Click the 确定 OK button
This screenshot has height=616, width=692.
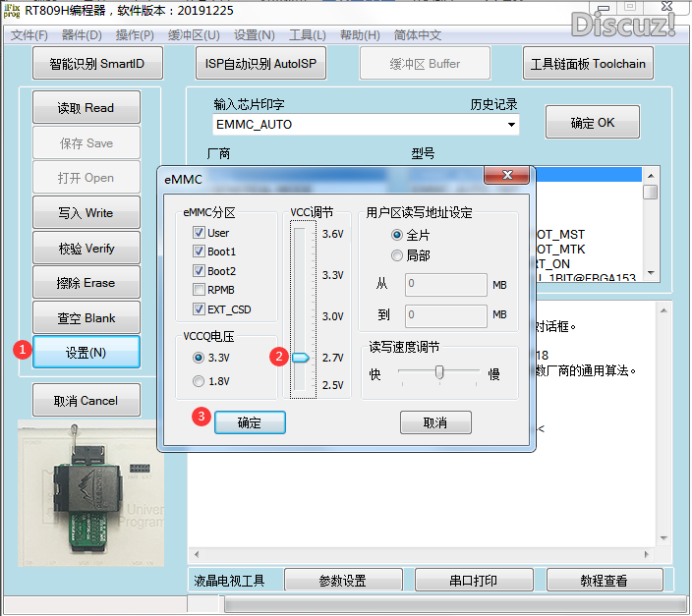pyautogui.click(x=593, y=122)
